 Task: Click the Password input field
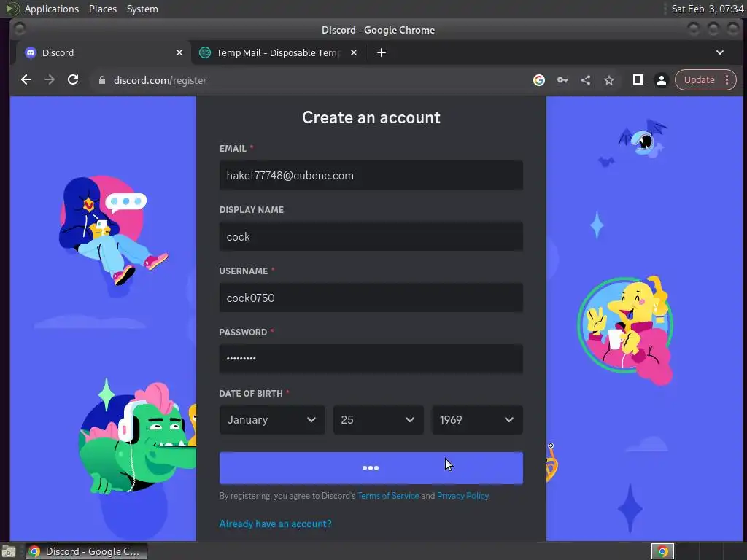371,359
